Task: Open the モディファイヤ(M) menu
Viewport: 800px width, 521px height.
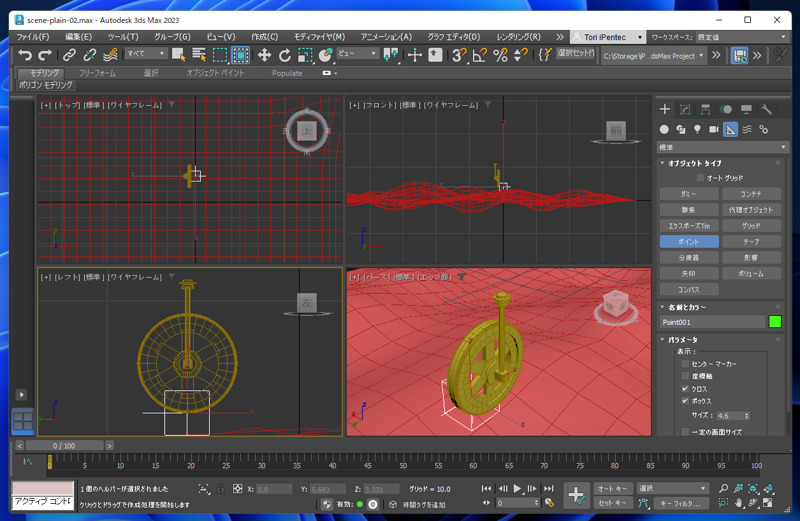Action: click(x=319, y=37)
